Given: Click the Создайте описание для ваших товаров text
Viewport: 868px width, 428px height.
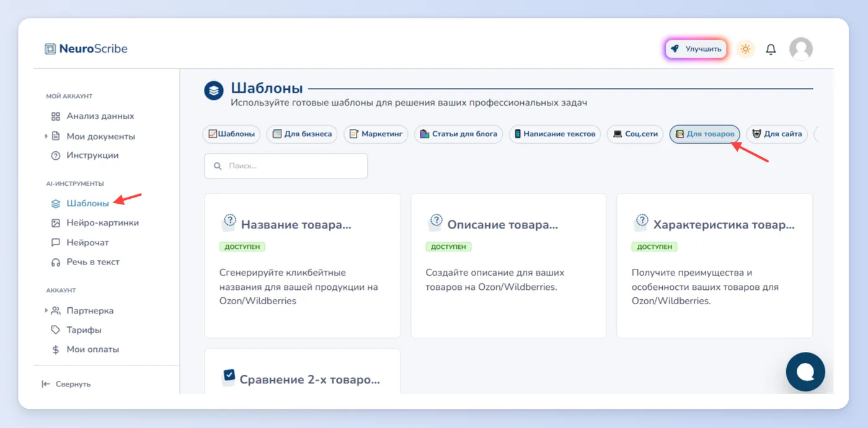Looking at the screenshot, I should pyautogui.click(x=495, y=280).
